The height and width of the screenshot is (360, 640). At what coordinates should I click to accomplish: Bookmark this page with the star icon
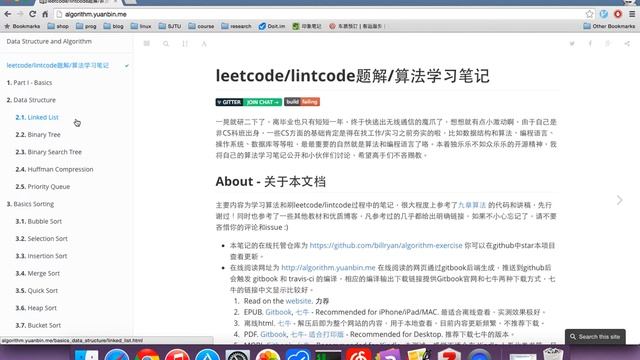click(589, 14)
